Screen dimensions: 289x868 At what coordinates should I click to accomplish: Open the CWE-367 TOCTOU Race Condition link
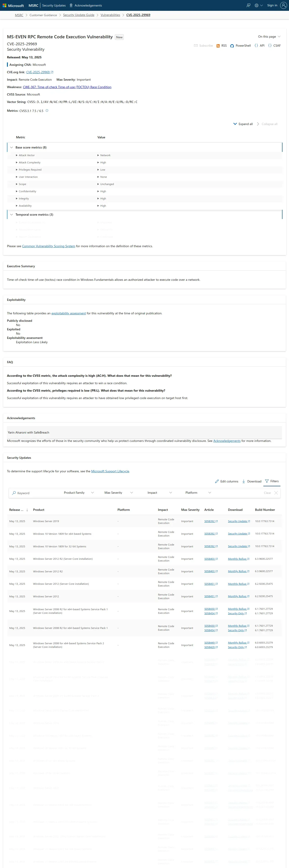pyautogui.click(x=67, y=87)
